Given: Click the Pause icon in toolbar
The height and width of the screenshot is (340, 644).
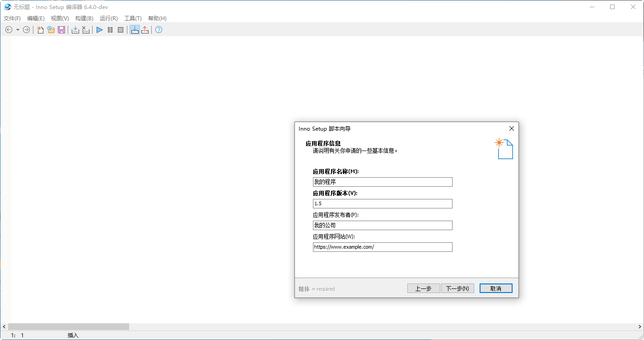Looking at the screenshot, I should pyautogui.click(x=110, y=30).
